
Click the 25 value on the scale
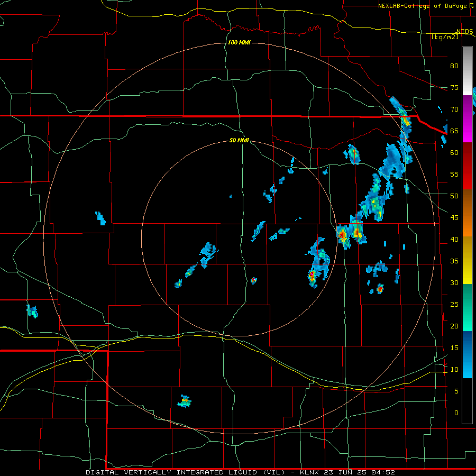(454, 304)
